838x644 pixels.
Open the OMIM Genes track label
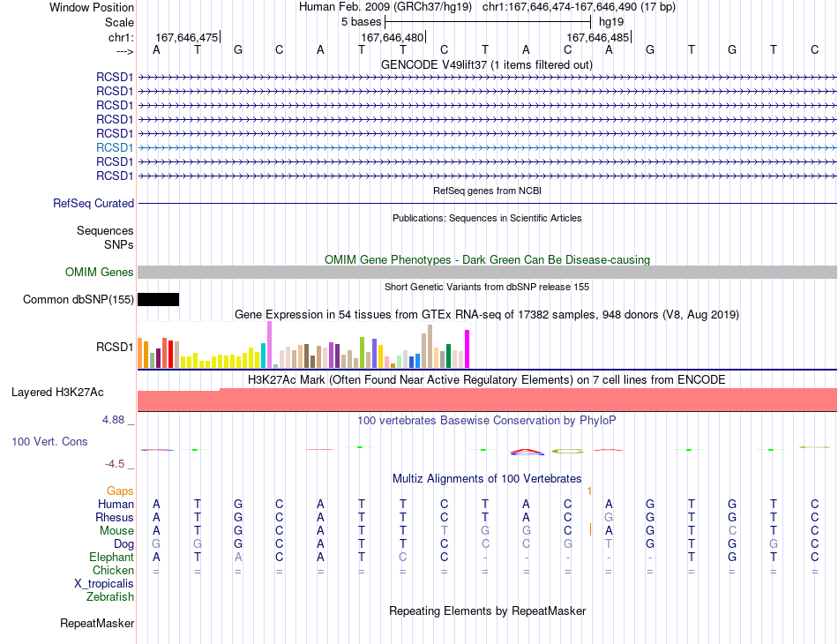pyautogui.click(x=100, y=272)
